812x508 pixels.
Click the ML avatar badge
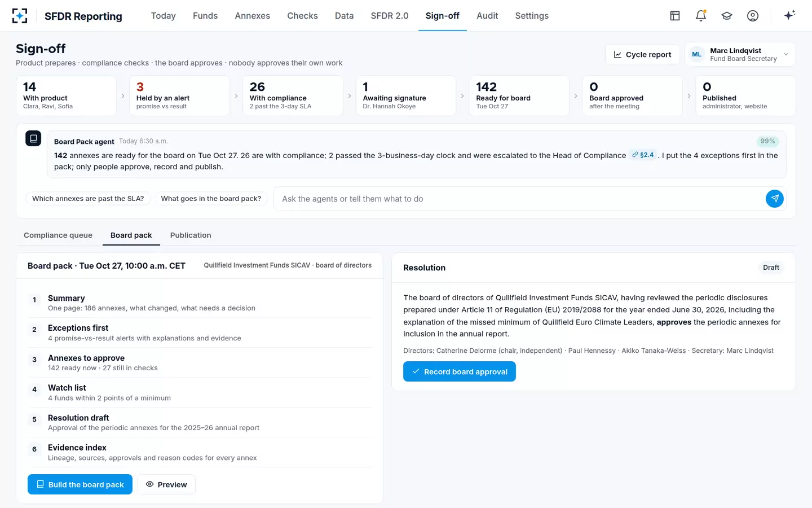[x=697, y=54]
